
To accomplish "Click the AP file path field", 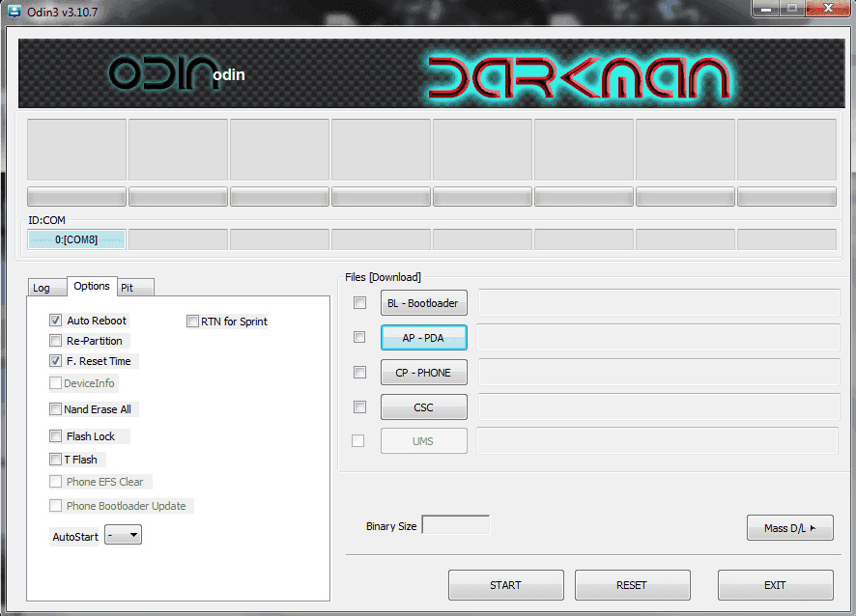I will [658, 337].
